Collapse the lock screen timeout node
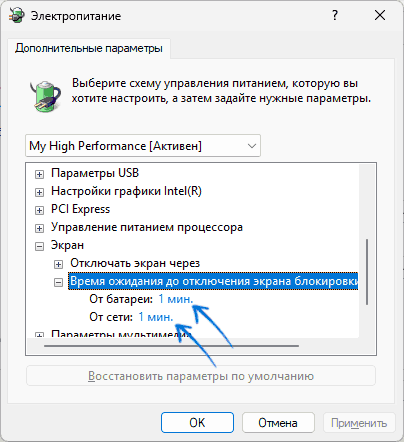 [58, 282]
